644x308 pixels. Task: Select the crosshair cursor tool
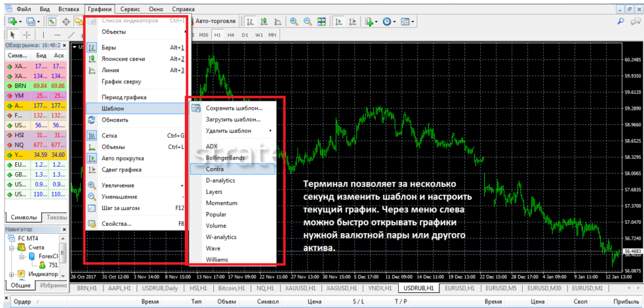(26, 35)
